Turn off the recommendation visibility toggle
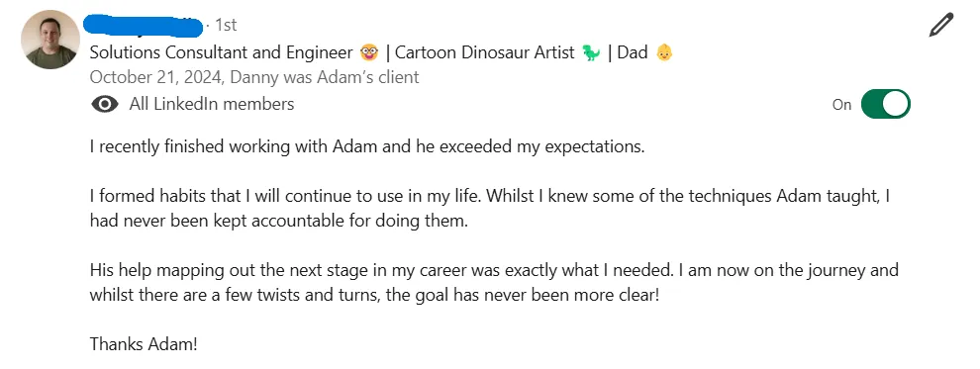The image size is (980, 369). pos(886,104)
